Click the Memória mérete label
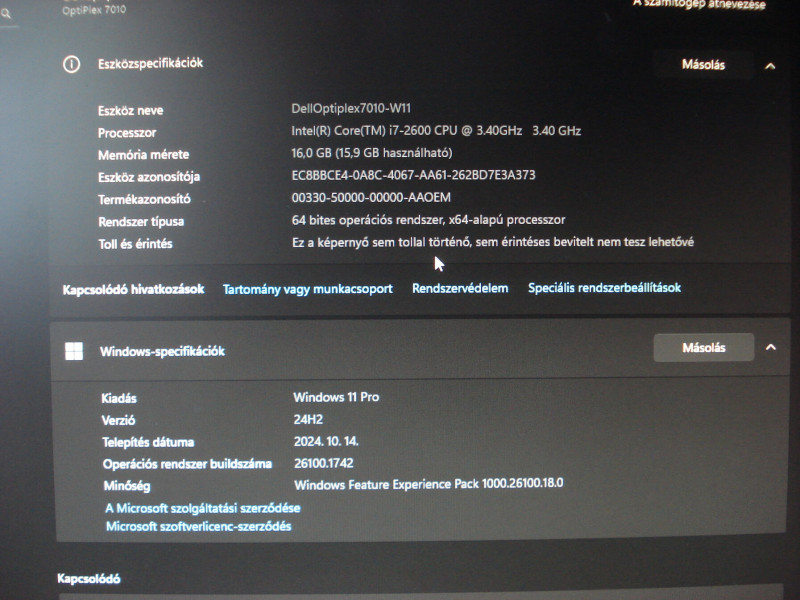The image size is (800, 600). [143, 155]
